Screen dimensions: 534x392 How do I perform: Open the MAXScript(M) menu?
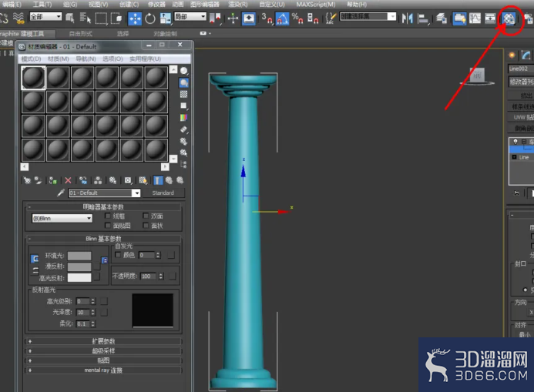coord(315,5)
